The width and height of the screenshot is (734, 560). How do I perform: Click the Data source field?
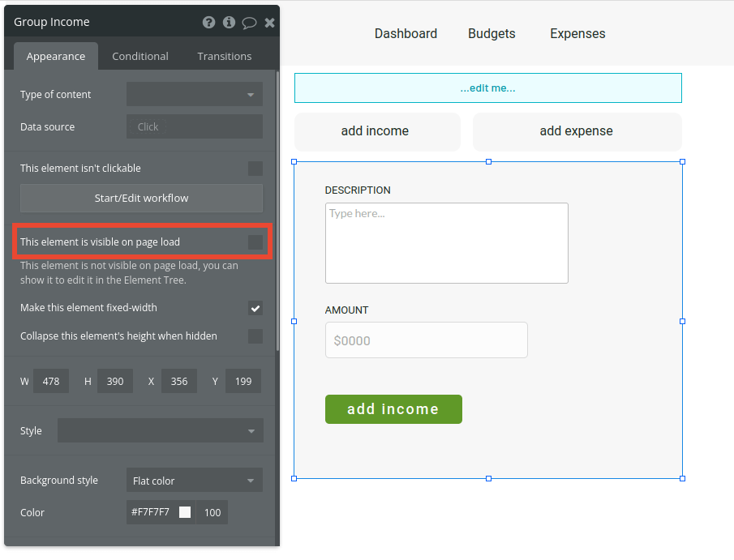click(194, 126)
